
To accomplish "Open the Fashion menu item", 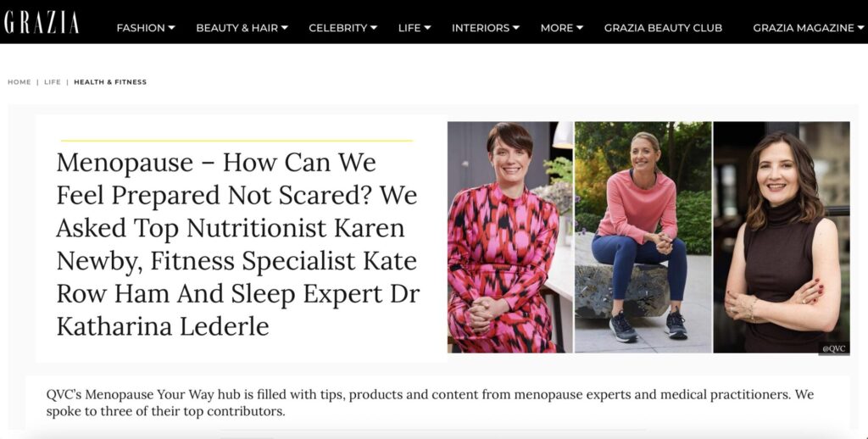I will pos(141,28).
